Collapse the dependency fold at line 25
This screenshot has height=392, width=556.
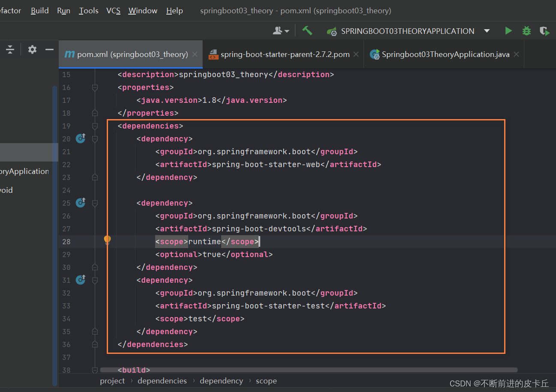tap(95, 203)
